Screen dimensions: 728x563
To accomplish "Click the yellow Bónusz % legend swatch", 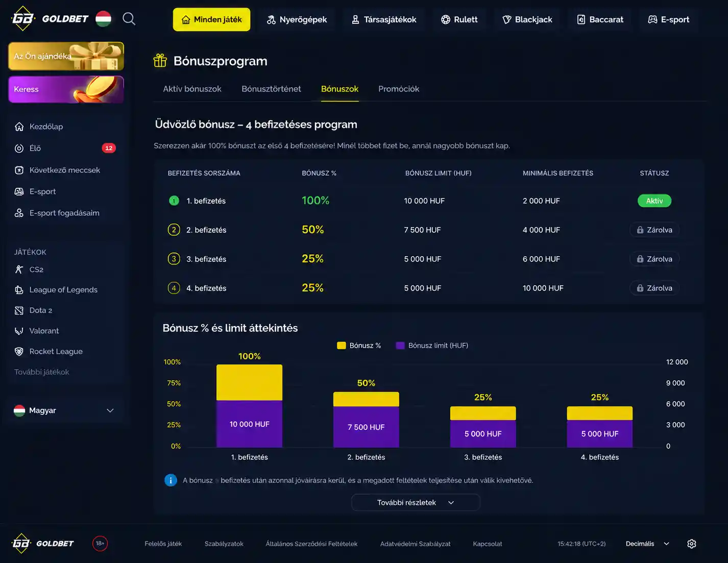I will (342, 346).
